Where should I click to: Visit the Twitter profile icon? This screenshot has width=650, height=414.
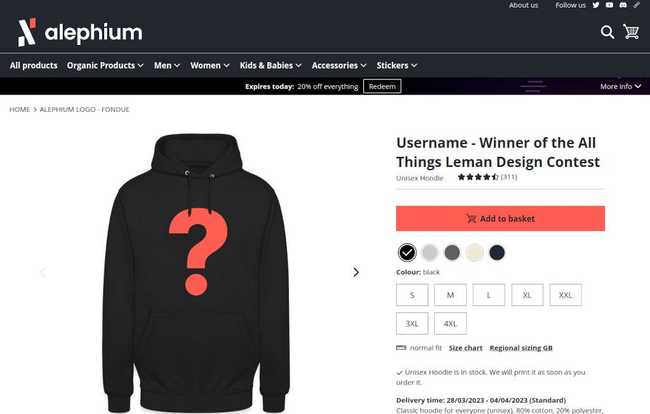(596, 5)
